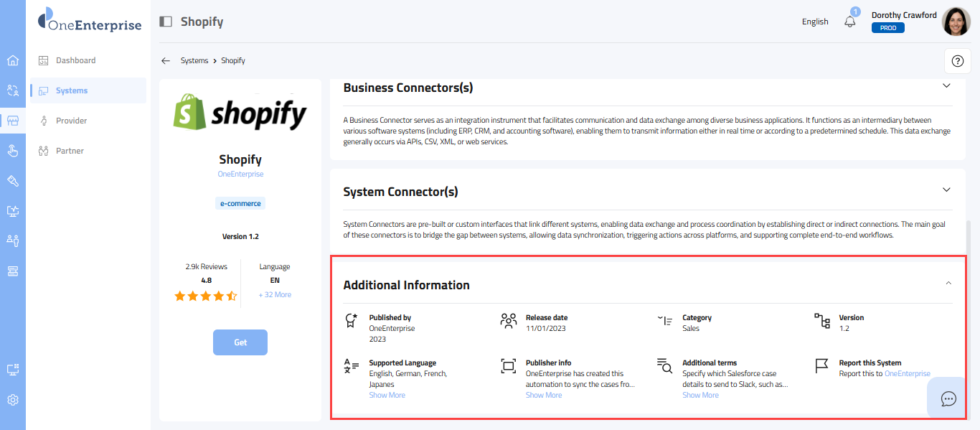Open the notifications bell icon
This screenshot has width=980, height=430.
(x=850, y=22)
